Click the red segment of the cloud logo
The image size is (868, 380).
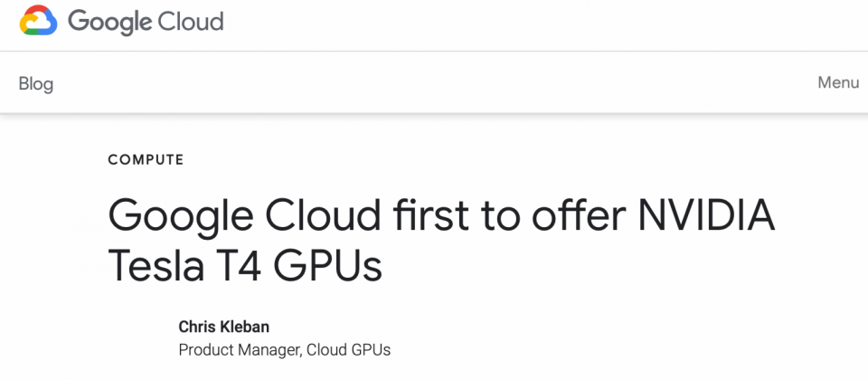(34, 12)
